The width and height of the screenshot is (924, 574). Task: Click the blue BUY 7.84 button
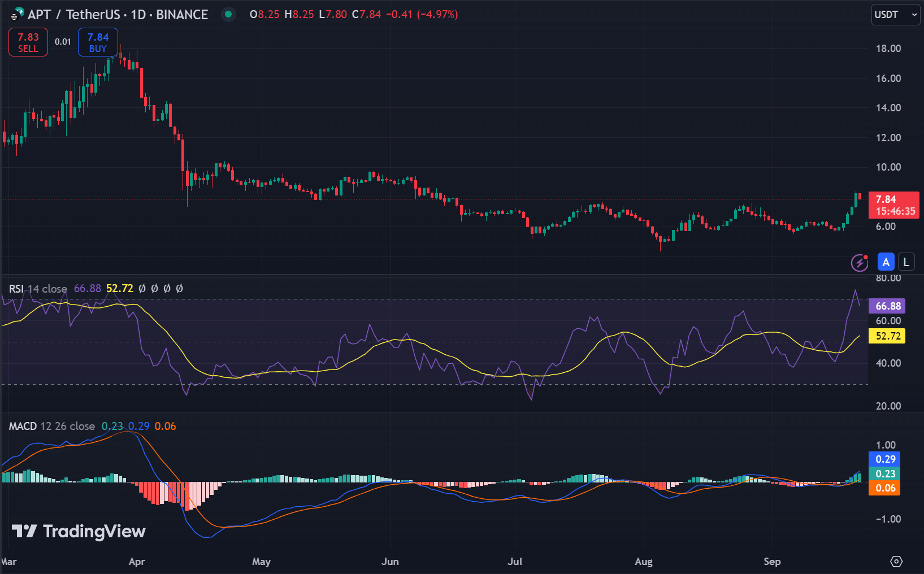97,41
